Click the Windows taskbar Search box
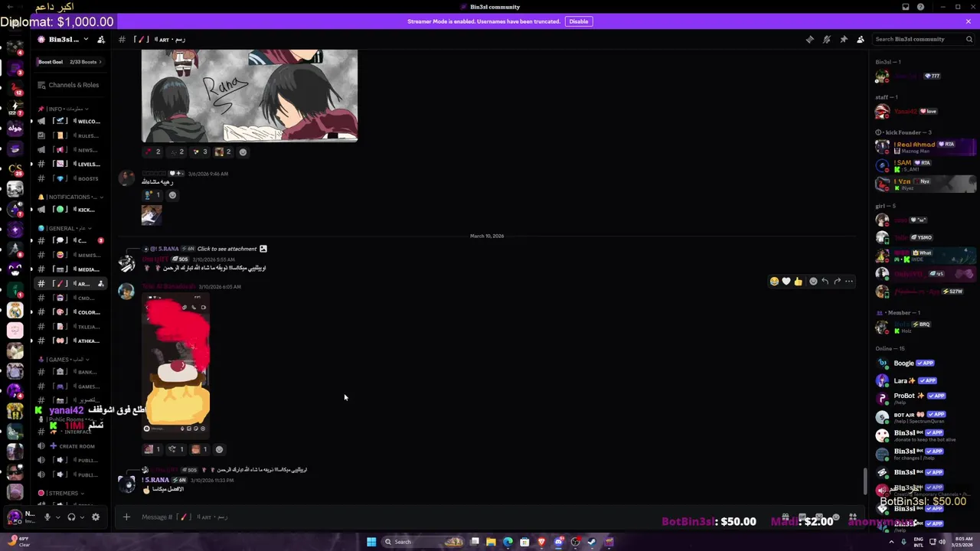 (x=423, y=542)
